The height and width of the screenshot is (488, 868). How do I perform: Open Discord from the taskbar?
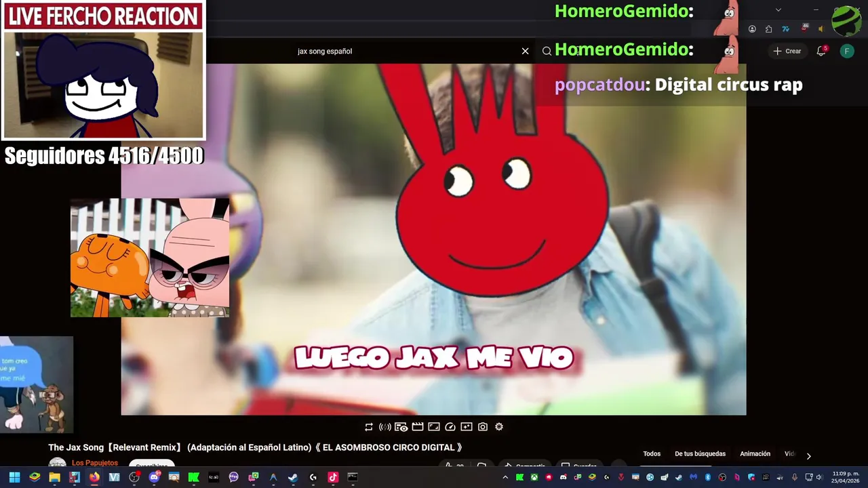point(154,477)
